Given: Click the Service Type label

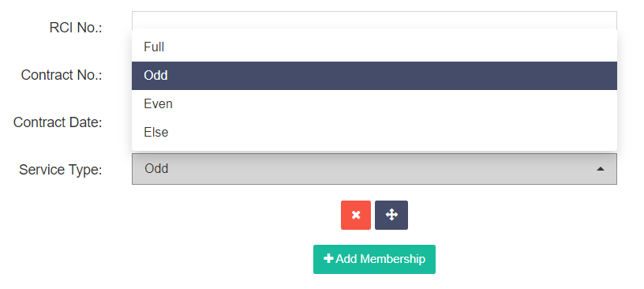Looking at the screenshot, I should point(60,170).
